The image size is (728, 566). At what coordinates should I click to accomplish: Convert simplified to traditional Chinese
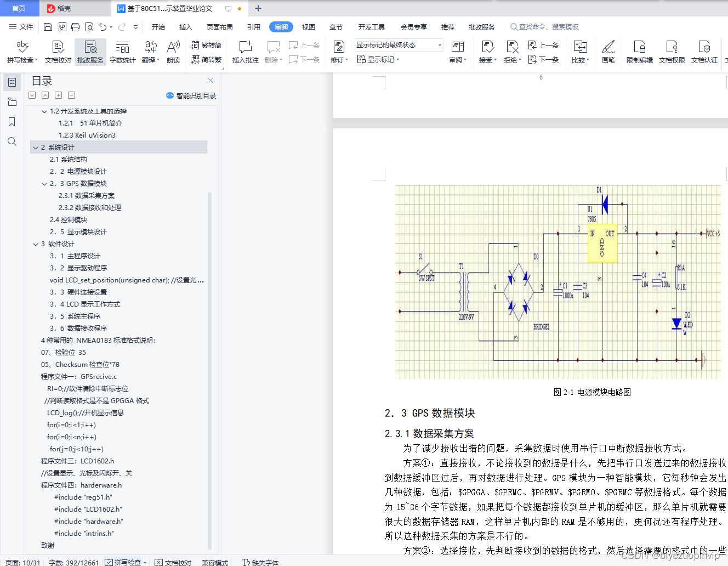point(206,59)
